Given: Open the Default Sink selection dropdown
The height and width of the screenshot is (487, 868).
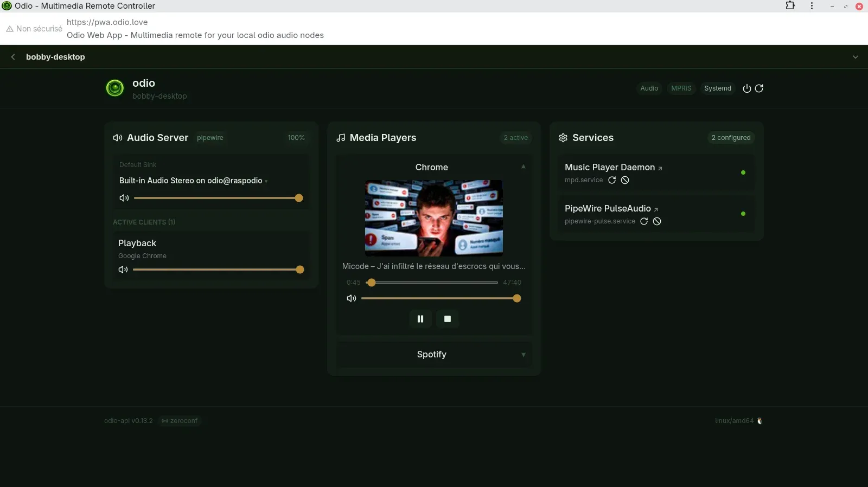Looking at the screenshot, I should coord(194,181).
